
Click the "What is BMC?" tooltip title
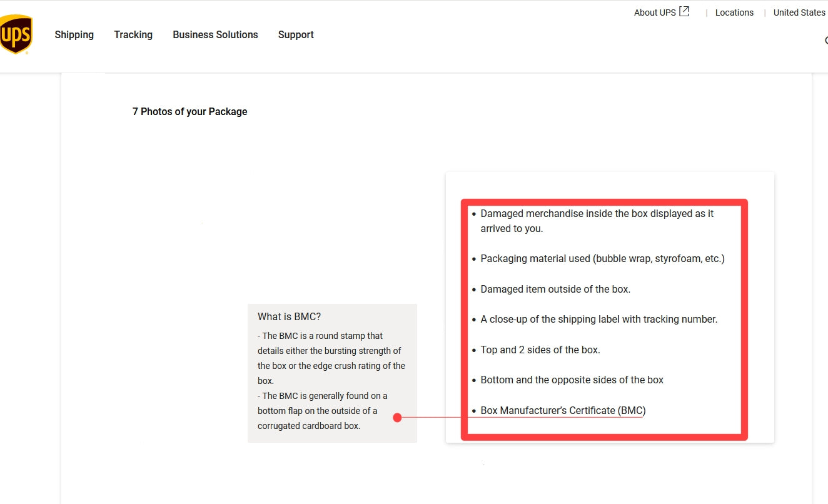pyautogui.click(x=289, y=317)
